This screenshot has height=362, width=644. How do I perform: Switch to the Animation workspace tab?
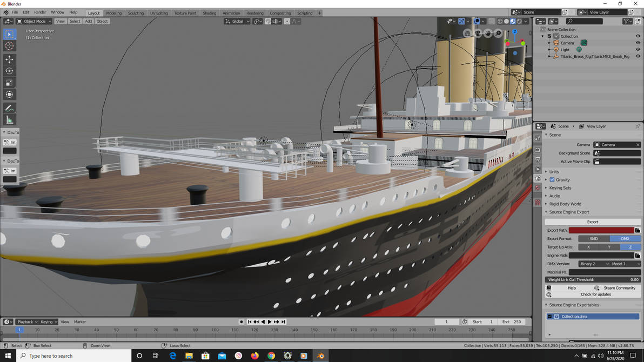click(x=231, y=13)
